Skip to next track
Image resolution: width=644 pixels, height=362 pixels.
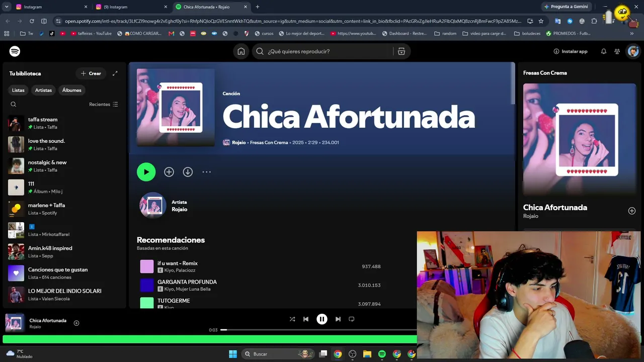pos(338,319)
